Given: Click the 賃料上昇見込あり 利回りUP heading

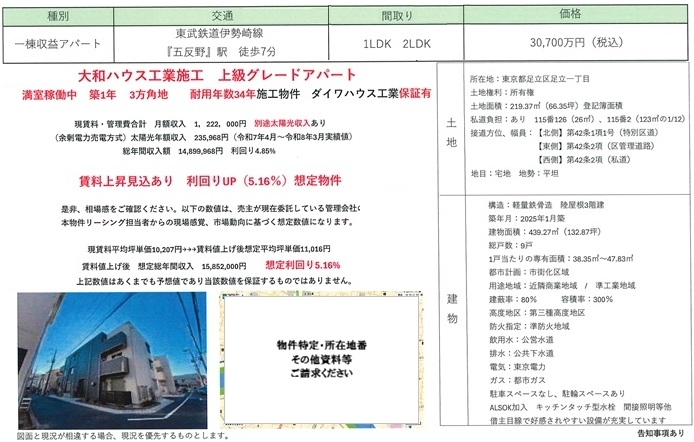Looking at the screenshot, I should click(210, 181).
